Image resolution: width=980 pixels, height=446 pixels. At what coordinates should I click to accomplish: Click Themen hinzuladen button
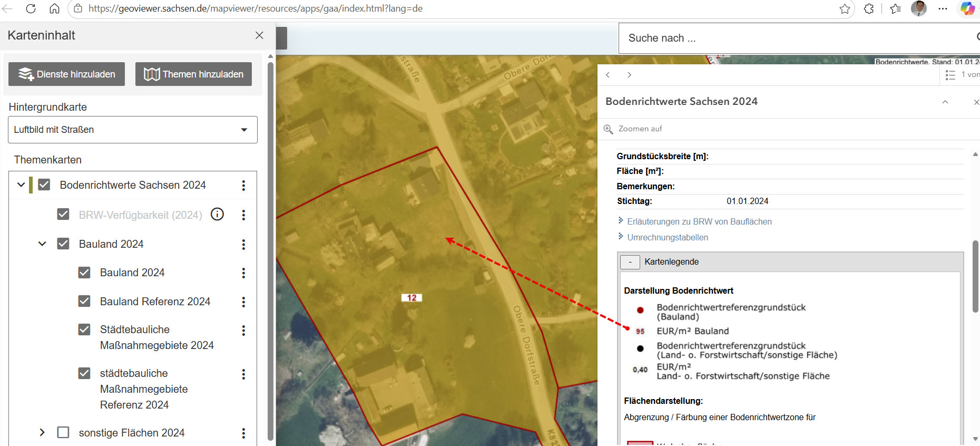[x=193, y=74]
